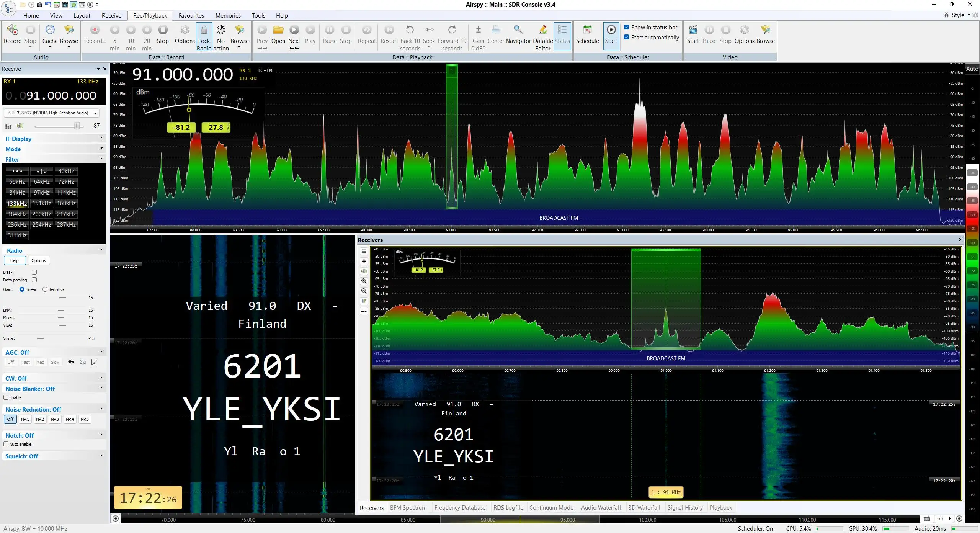Click the Repeat playback icon
The width and height of the screenshot is (980, 533).
tap(367, 30)
